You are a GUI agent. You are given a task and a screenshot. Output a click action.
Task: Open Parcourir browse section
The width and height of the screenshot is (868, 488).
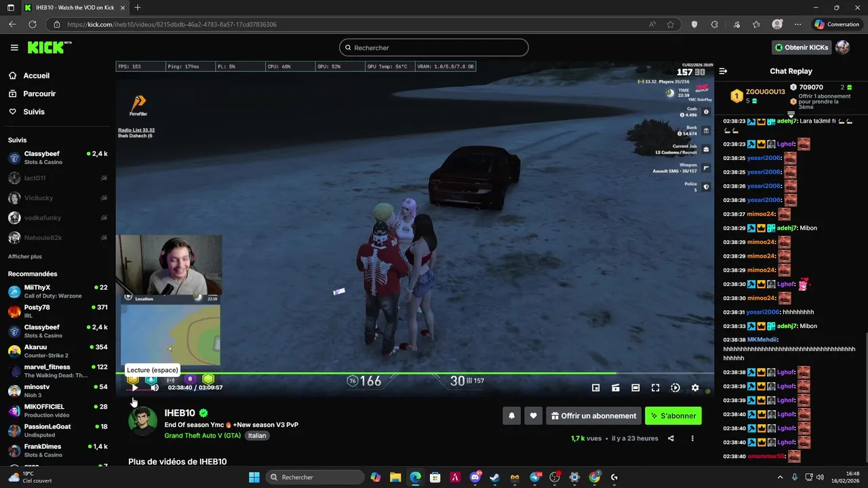(x=32, y=94)
